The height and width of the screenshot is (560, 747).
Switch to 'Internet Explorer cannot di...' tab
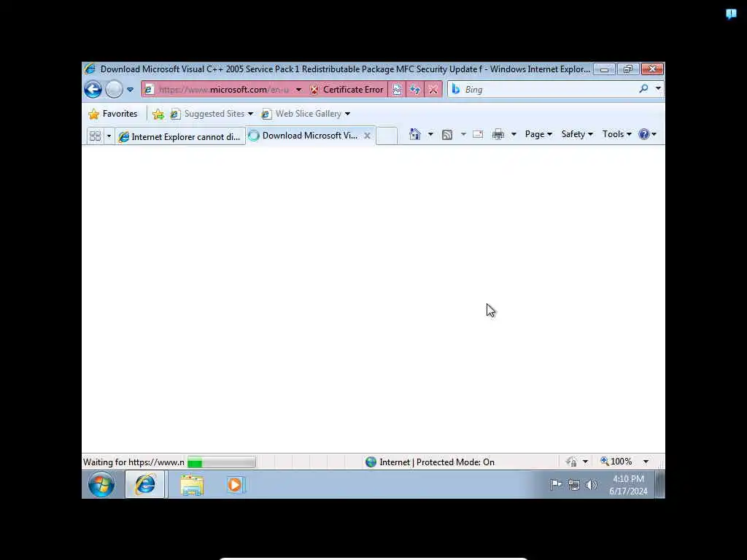(180, 136)
